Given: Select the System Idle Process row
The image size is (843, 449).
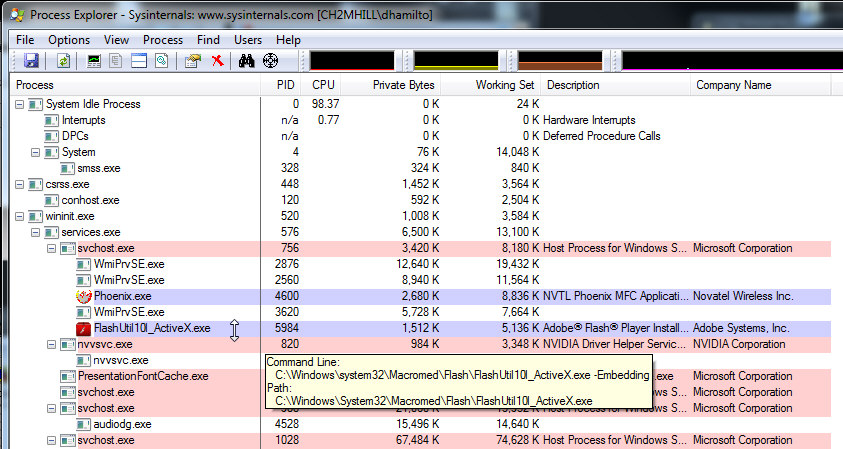Looking at the screenshot, I should pos(422,104).
